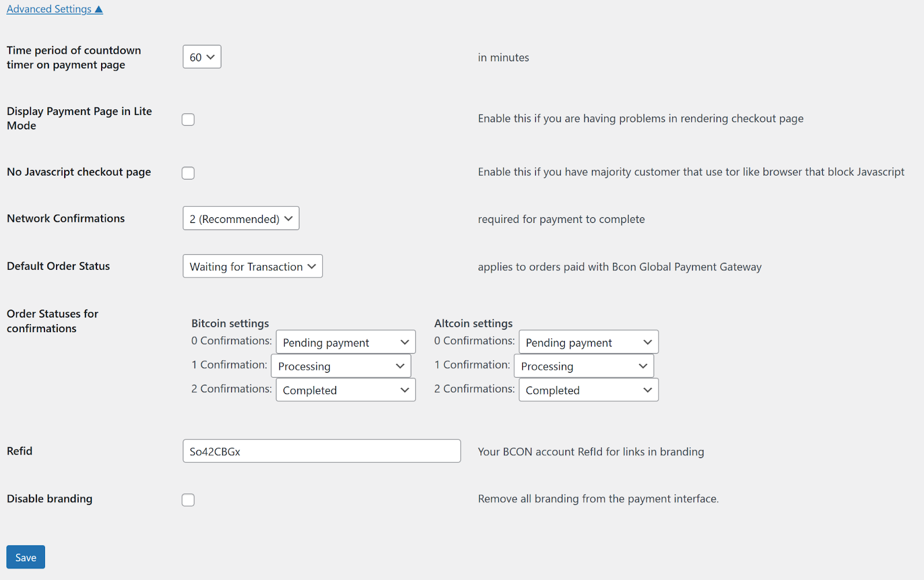924x580 pixels.
Task: Click the No Javascript checkout page label
Action: coord(79,172)
